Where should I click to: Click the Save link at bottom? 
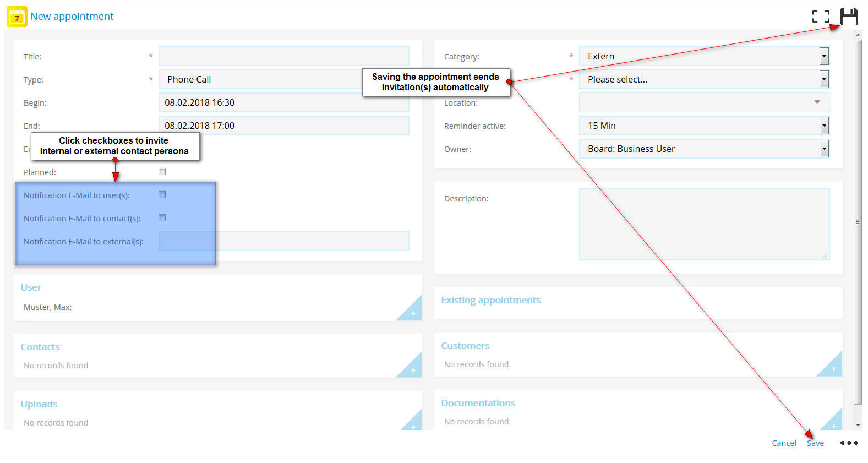pyautogui.click(x=815, y=443)
